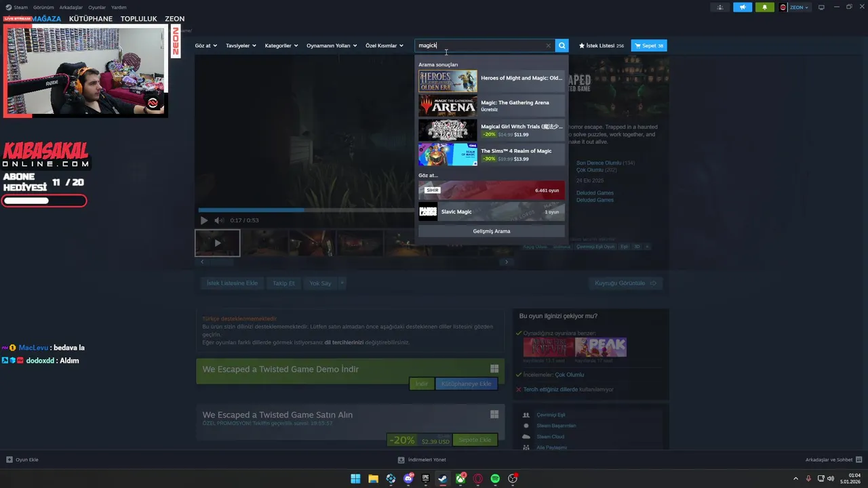
Task: Open İndirmeleri Yönet in bottom bar
Action: [422, 460]
